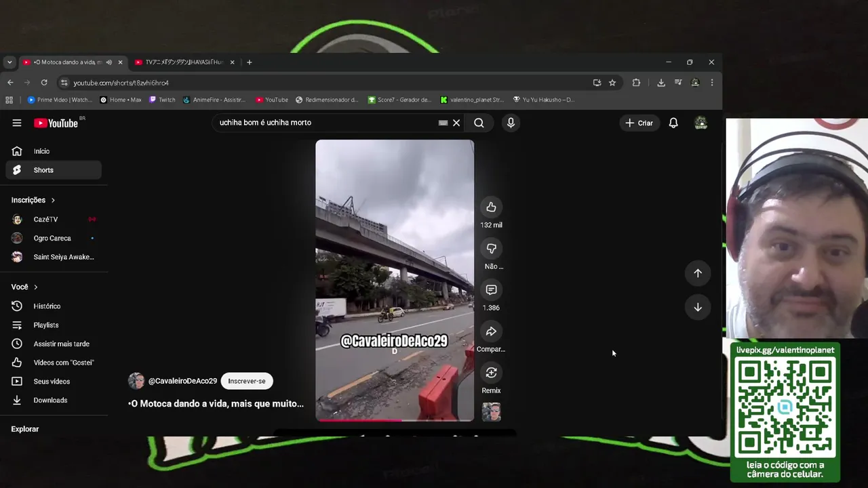Click the Shorts video progress bar
This screenshot has width=868, height=488.
395,420
